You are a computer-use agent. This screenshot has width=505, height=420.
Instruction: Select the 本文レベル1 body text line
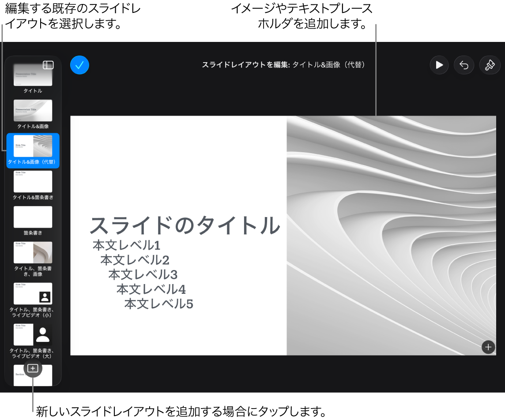(x=126, y=245)
